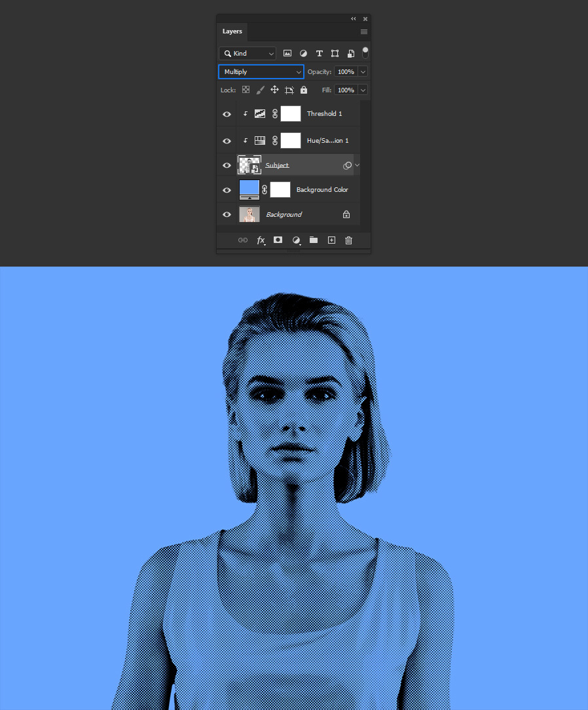Filter for type layers icon

click(x=319, y=54)
